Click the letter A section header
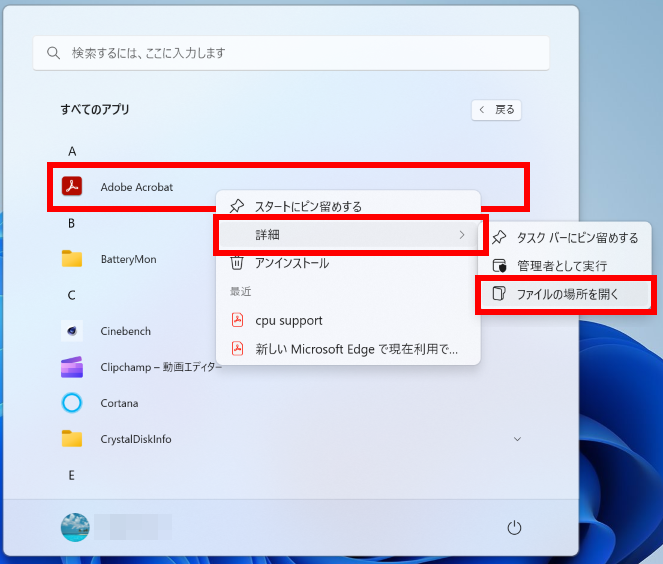The width and height of the screenshot is (663, 564). coord(72,151)
